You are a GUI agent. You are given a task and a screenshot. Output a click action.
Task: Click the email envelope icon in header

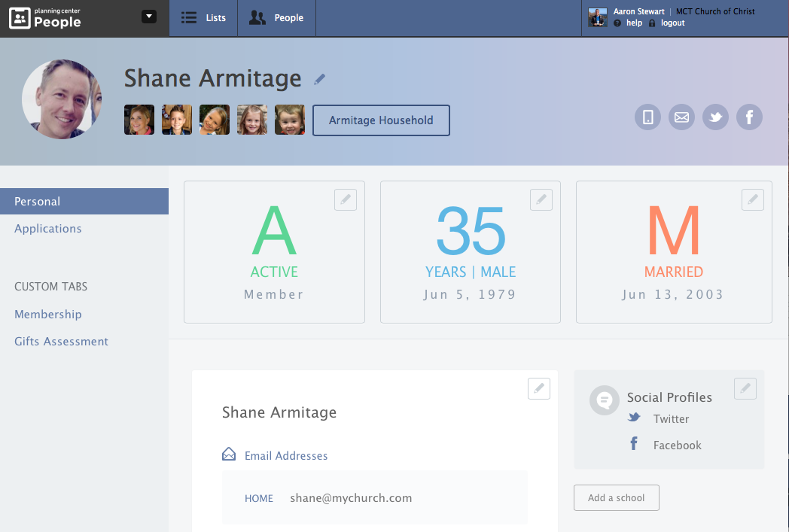point(681,117)
